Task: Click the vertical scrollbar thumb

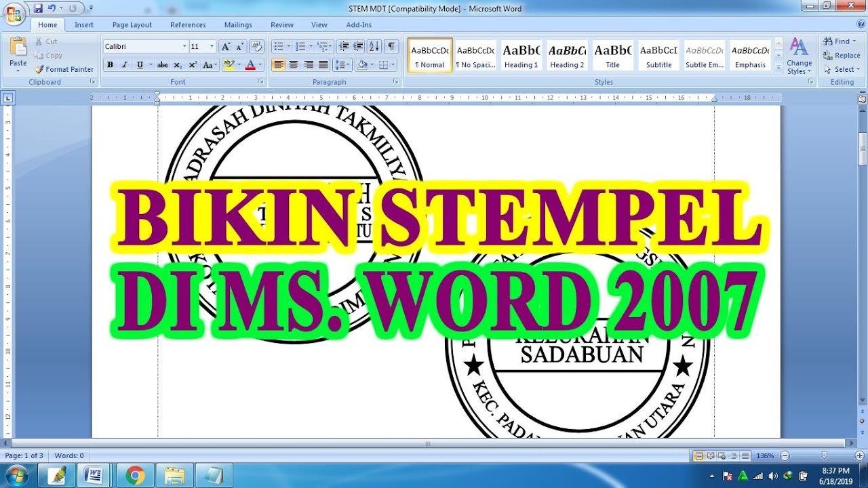Action: pos(863,149)
